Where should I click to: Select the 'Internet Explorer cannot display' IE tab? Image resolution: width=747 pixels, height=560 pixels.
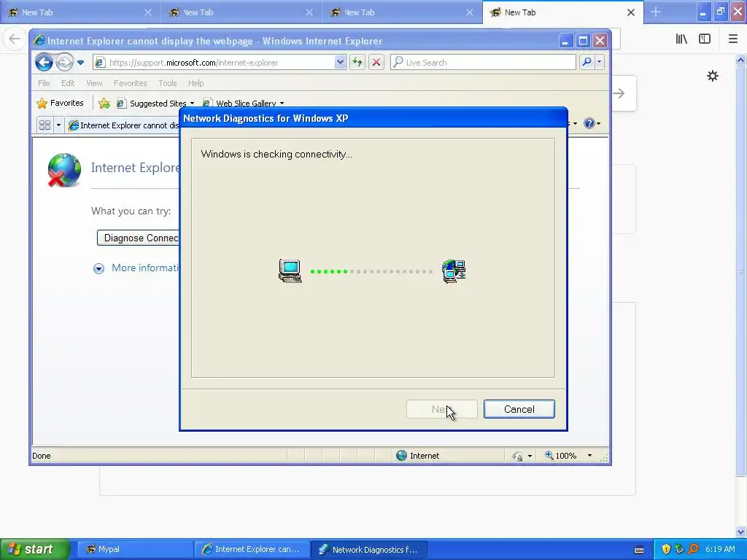pos(123,125)
